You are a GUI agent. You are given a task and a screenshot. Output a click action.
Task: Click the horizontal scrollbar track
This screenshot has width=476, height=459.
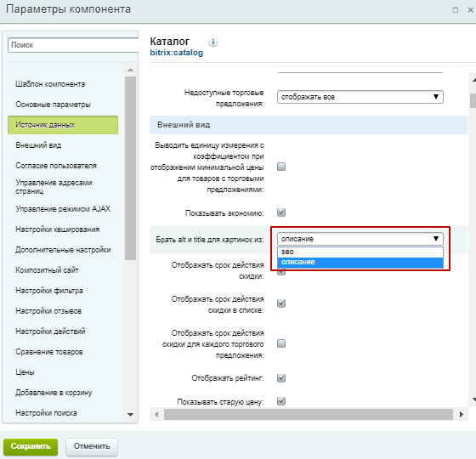(x=309, y=415)
